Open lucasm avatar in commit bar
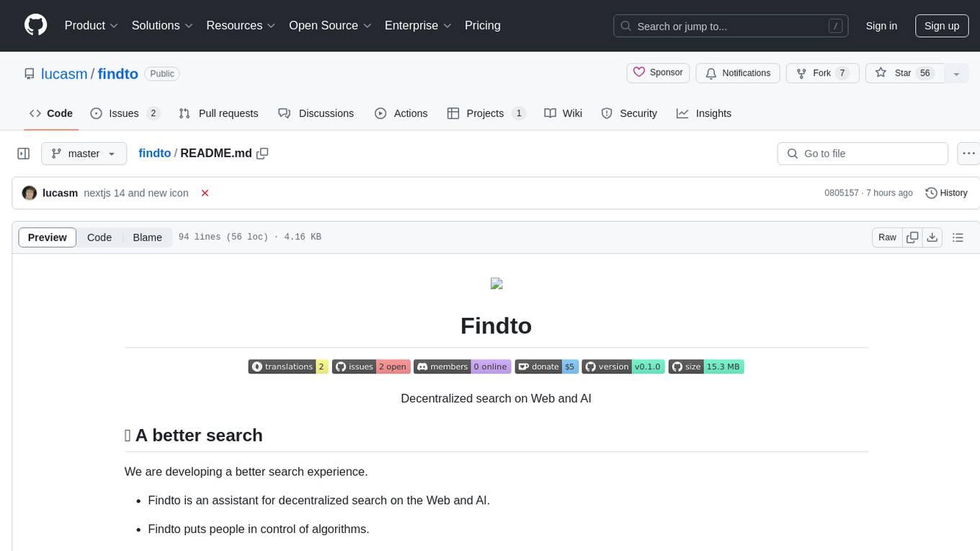Viewport: 980px width, 551px height. 30,193
